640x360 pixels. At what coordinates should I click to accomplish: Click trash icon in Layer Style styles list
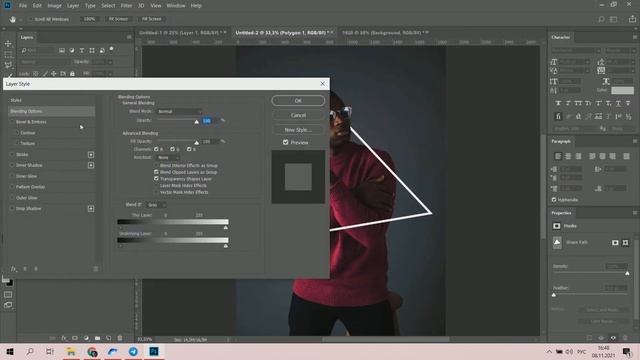click(96, 269)
